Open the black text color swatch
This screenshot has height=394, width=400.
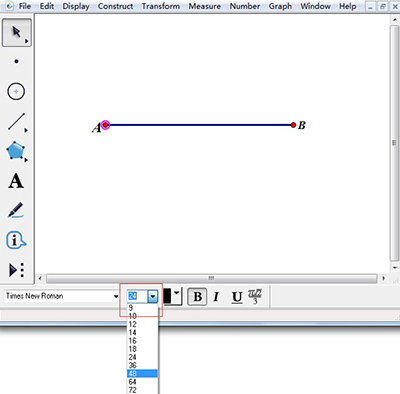pos(172,296)
